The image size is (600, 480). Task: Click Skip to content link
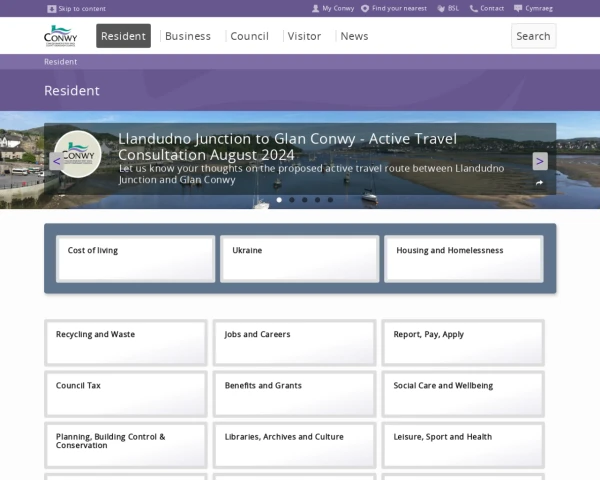[76, 8]
